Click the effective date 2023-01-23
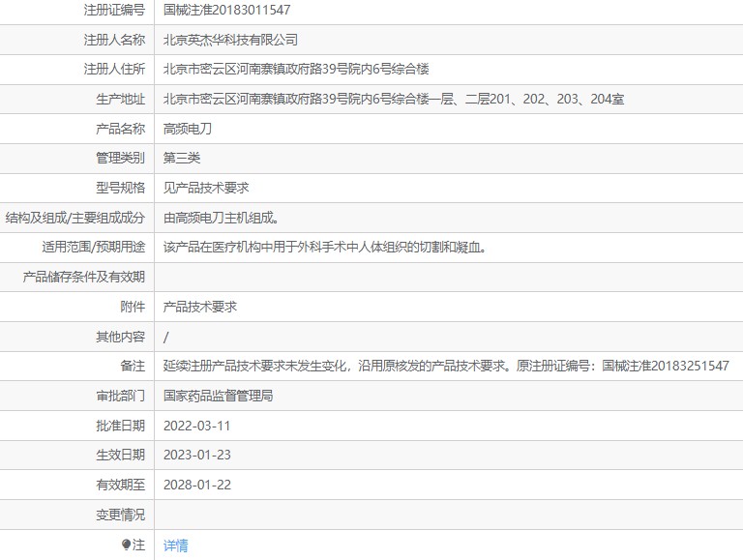The image size is (743, 560). 196,455
